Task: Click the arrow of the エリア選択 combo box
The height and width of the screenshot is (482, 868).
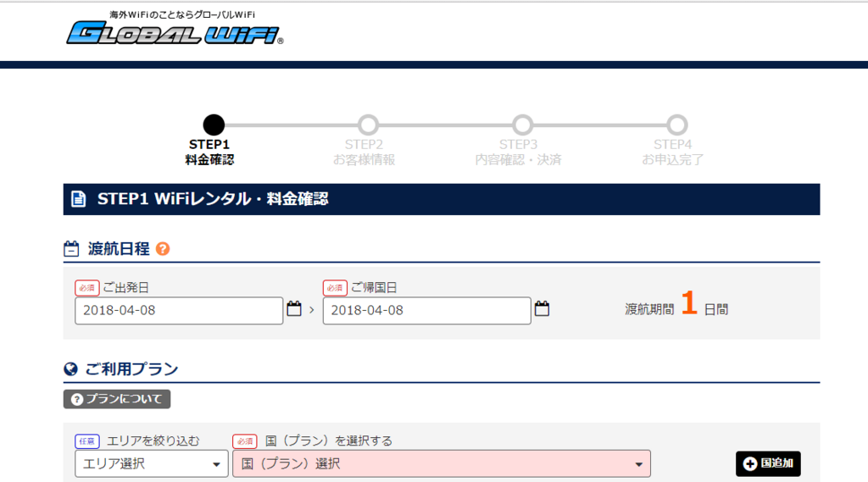Action: click(x=216, y=464)
